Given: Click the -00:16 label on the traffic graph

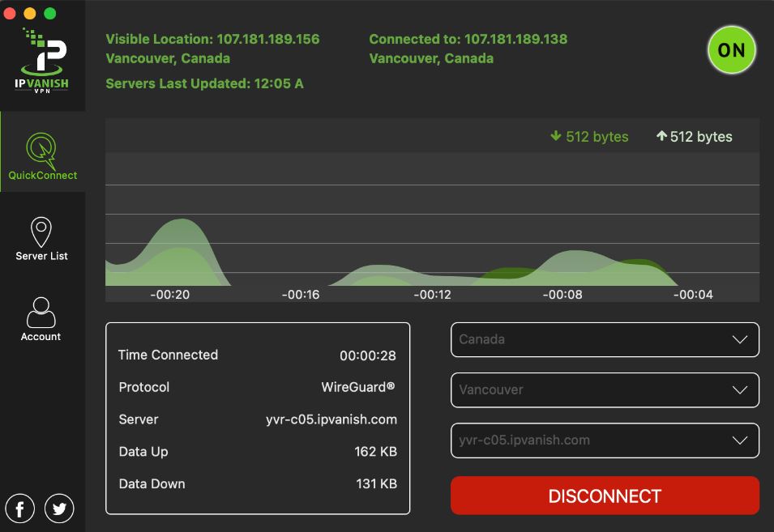Looking at the screenshot, I should (x=301, y=295).
